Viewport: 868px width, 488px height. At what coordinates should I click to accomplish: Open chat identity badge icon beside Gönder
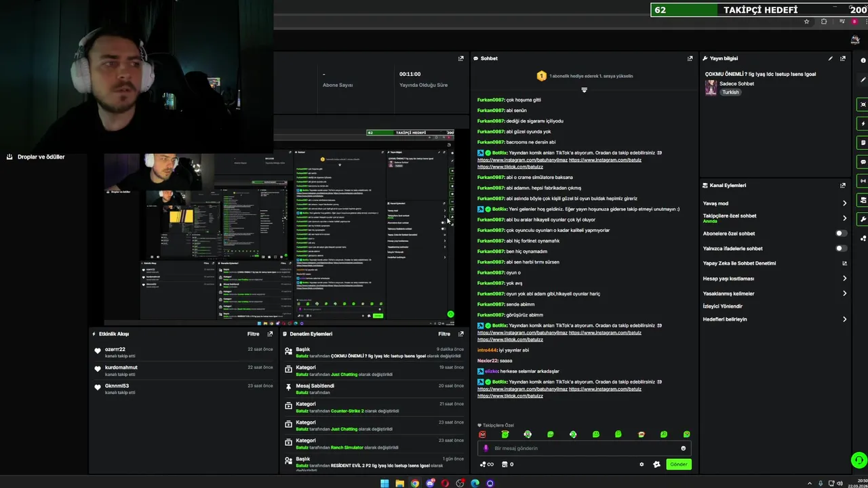[656, 464]
